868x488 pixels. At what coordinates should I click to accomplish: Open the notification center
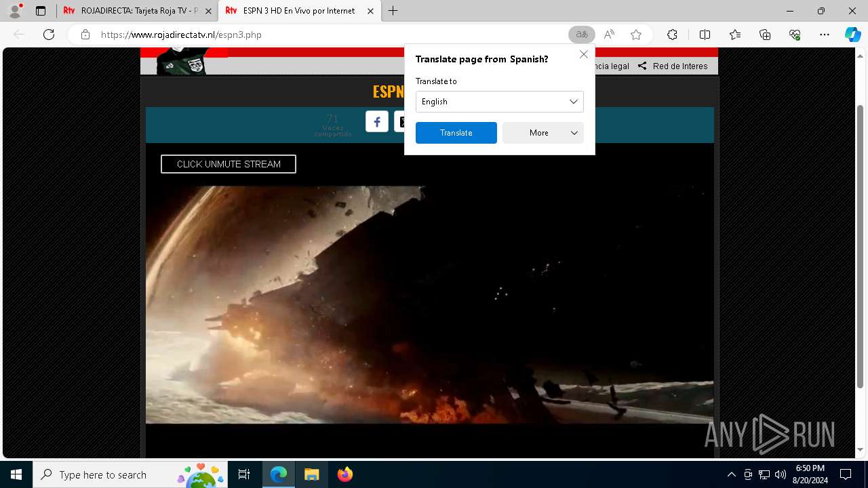[x=846, y=474]
